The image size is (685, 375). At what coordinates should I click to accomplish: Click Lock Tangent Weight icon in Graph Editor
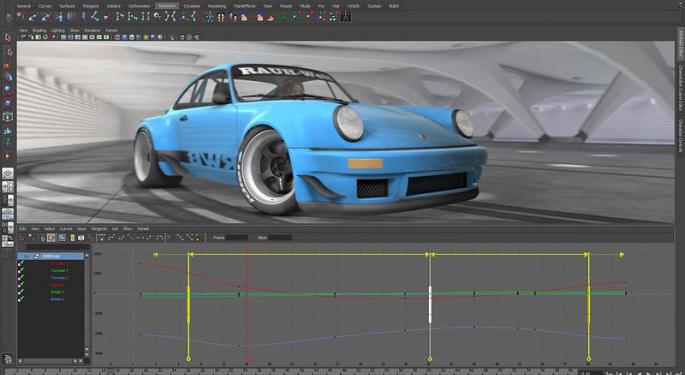[x=197, y=238]
